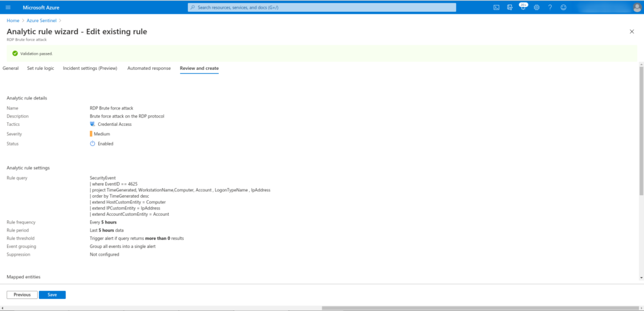This screenshot has width=644, height=311.
Task: Open the Directory and subscription filter
Action: coord(509,8)
